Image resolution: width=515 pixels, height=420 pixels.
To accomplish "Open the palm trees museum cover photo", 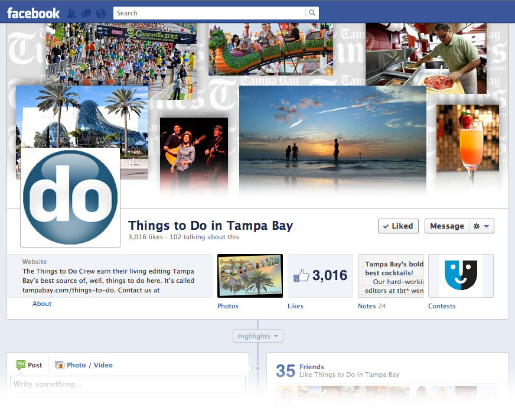I will pos(82,117).
